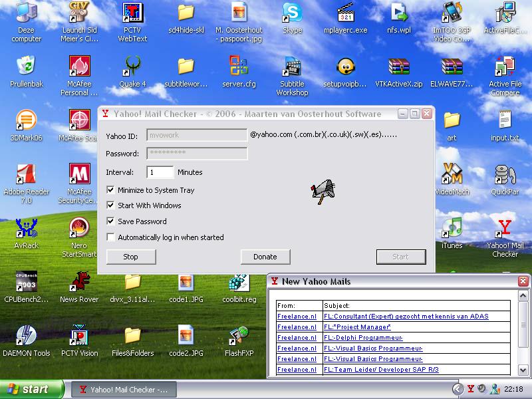The width and height of the screenshot is (532, 399).
Task: Open DAEMON Tools
Action: point(27,336)
